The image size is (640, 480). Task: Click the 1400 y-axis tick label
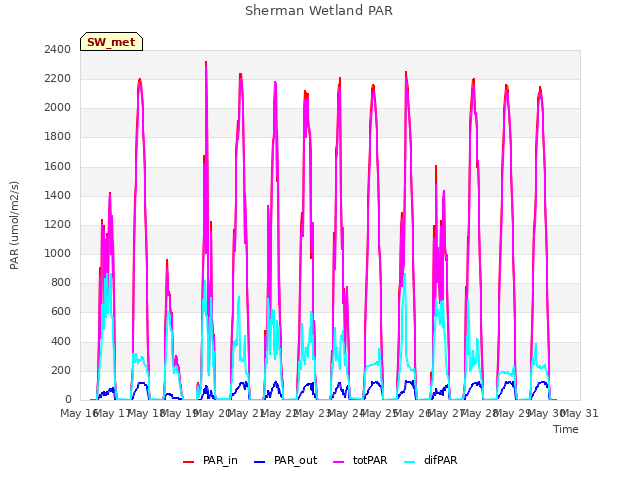[x=58, y=195]
